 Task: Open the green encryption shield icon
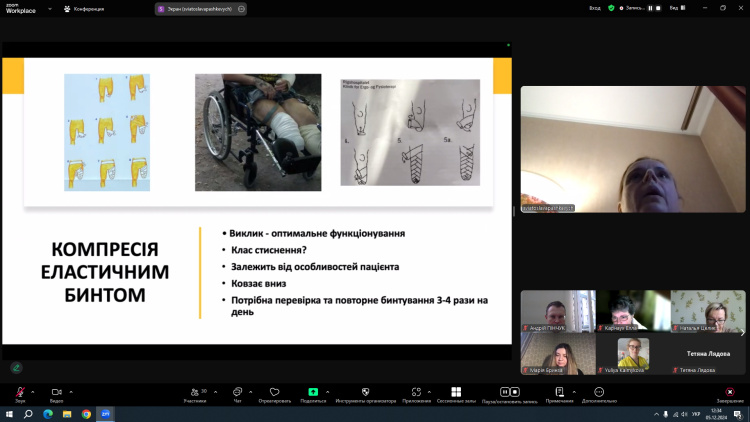[x=611, y=8]
